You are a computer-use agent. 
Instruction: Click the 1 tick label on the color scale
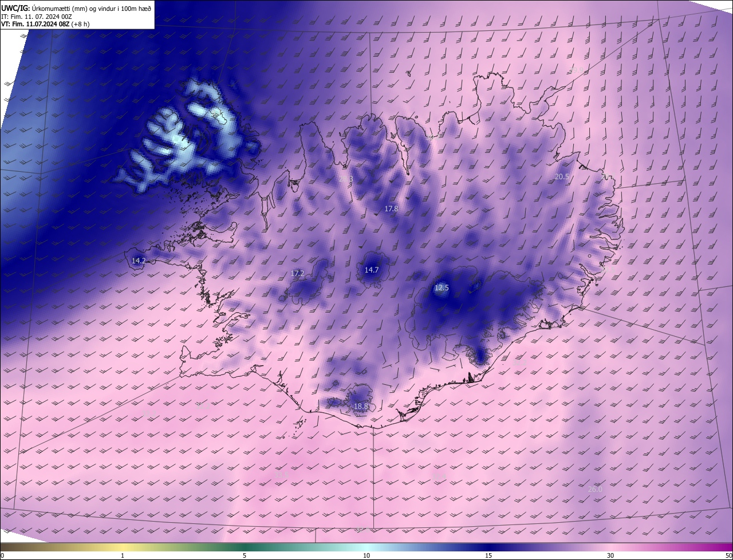point(123,555)
